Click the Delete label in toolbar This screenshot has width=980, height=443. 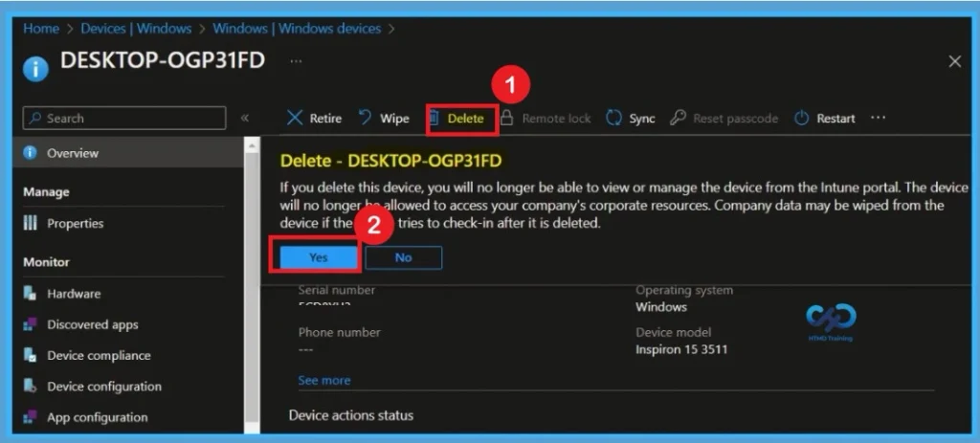466,118
